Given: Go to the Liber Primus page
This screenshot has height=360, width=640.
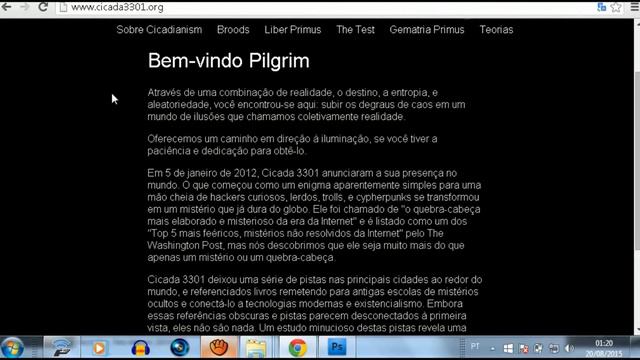Looking at the screenshot, I should coord(293,30).
